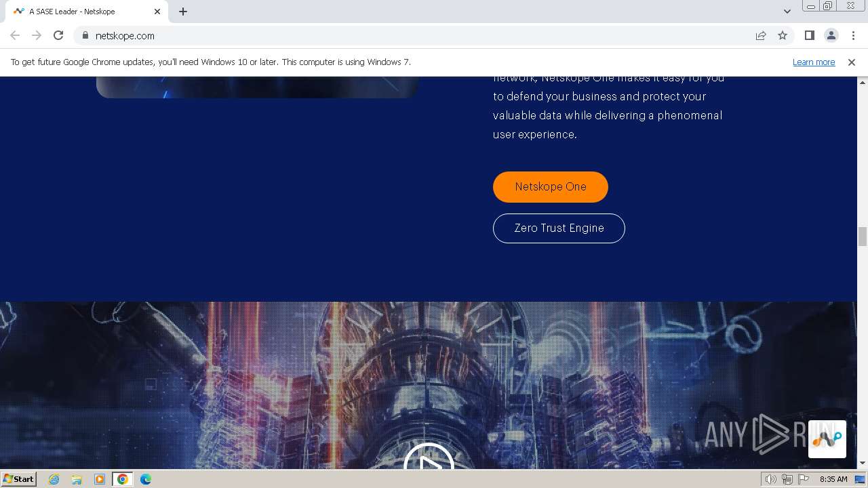Open File Explorer from the taskbar

[77, 479]
